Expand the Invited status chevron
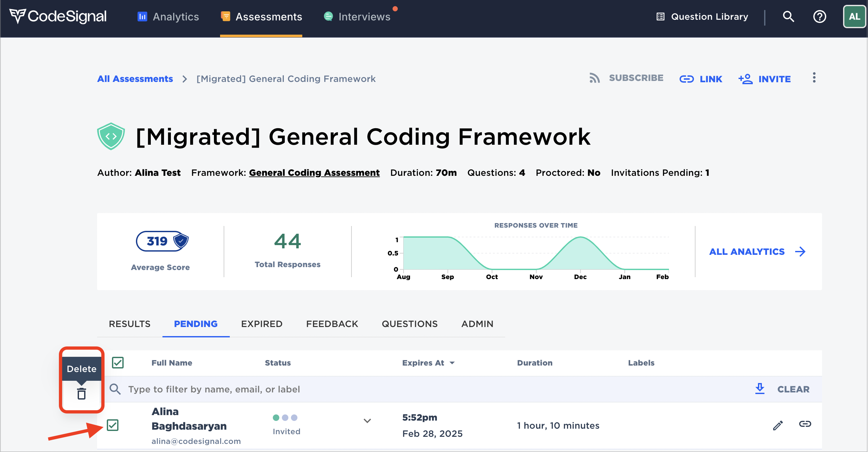Image resolution: width=868 pixels, height=452 pixels. click(367, 421)
